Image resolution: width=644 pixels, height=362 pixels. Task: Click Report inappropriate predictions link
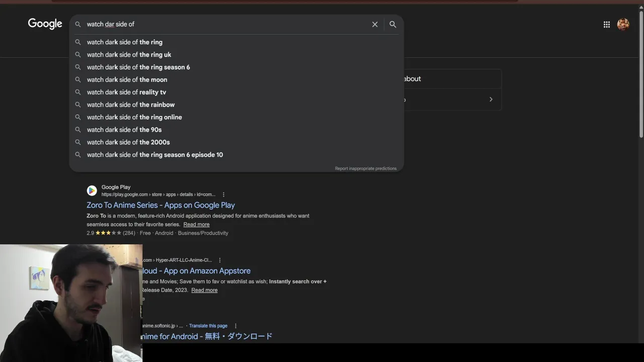(366, 168)
